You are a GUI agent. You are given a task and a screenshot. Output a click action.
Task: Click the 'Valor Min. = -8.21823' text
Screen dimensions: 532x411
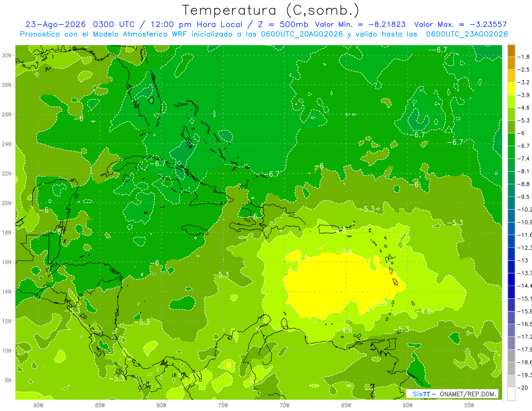(361, 24)
